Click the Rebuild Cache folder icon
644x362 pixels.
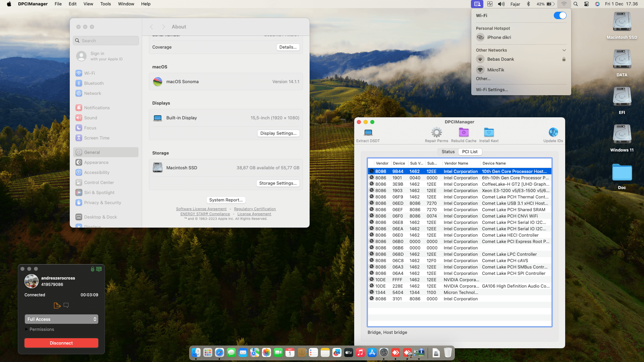(464, 132)
